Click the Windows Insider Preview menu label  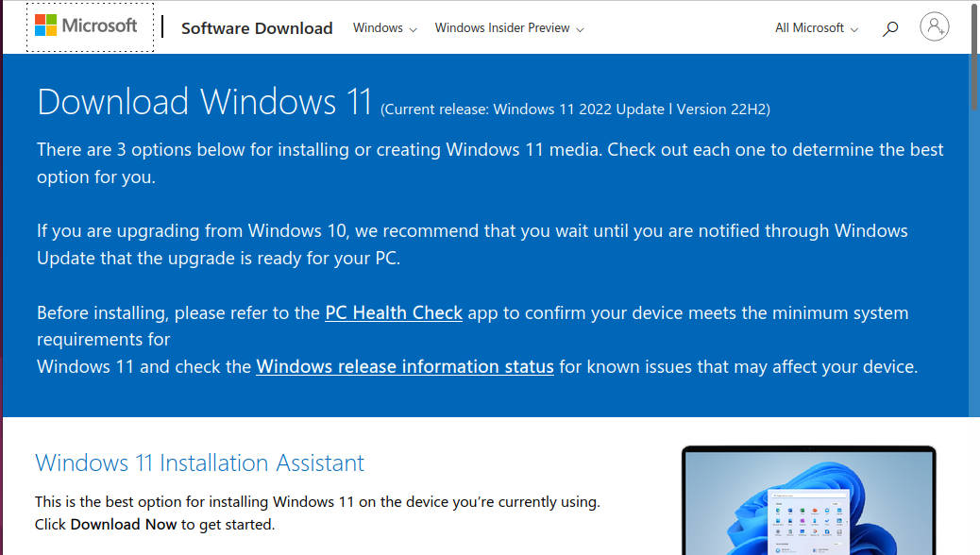pos(502,28)
